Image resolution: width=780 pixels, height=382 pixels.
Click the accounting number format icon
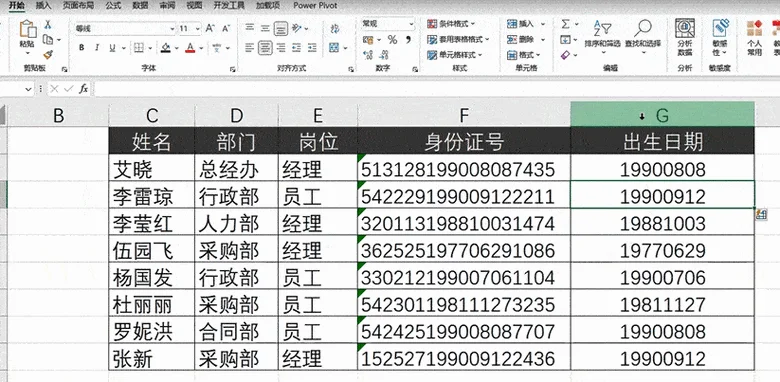click(x=368, y=40)
